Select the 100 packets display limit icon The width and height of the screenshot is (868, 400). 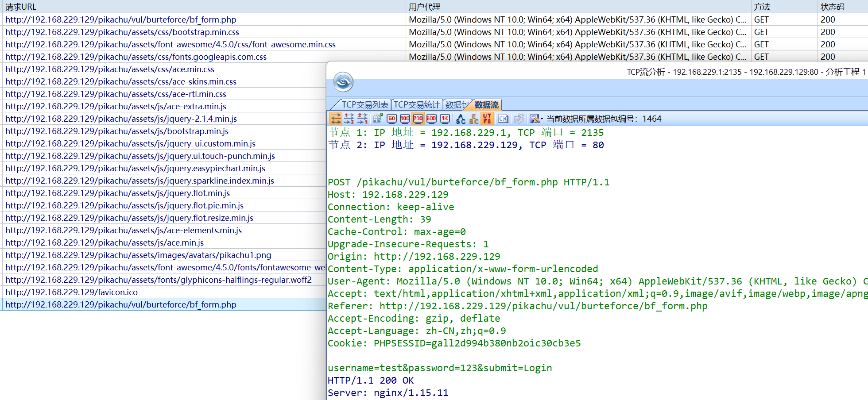point(405,119)
